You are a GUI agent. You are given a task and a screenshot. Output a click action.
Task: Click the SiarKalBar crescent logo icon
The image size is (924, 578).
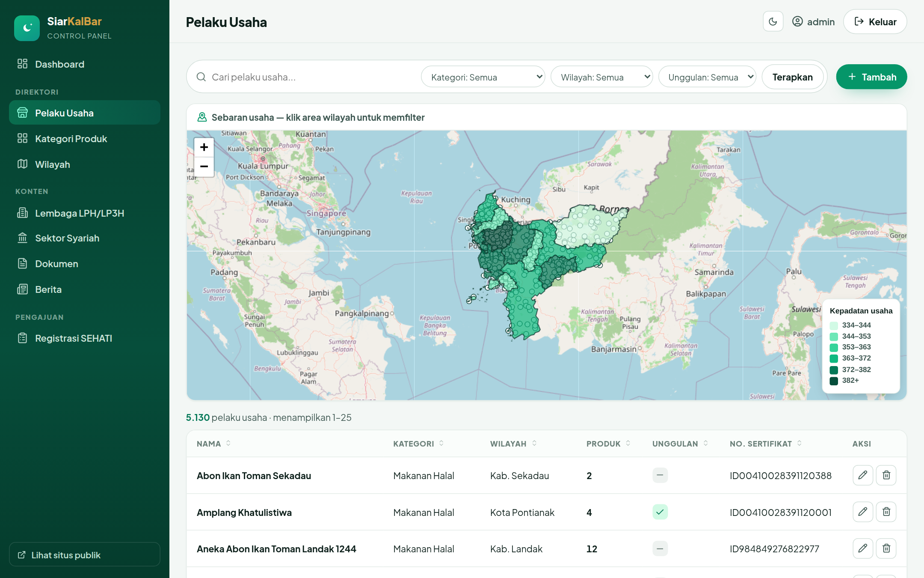pos(27,28)
